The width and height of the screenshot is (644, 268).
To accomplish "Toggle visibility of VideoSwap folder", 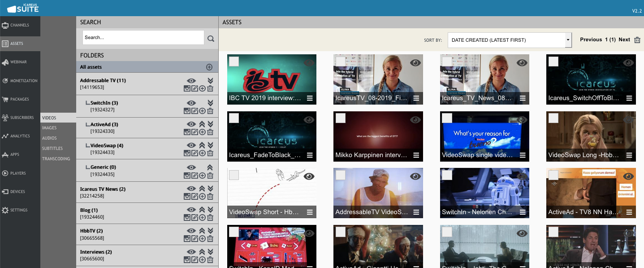I will point(191,145).
